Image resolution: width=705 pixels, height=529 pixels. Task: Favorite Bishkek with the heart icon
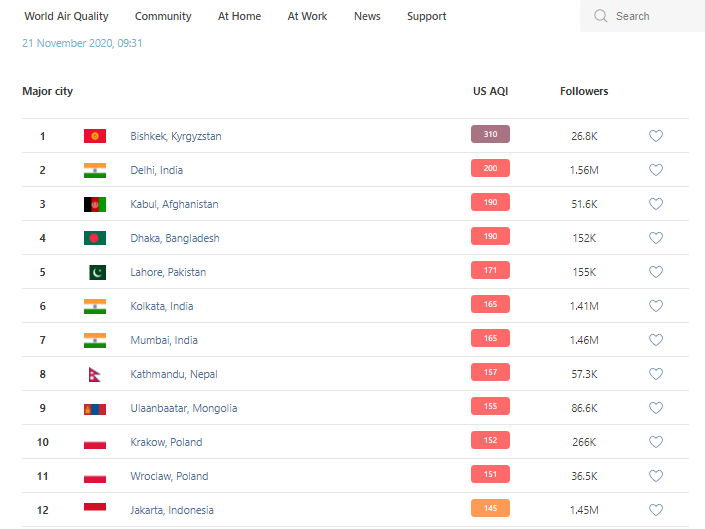656,136
